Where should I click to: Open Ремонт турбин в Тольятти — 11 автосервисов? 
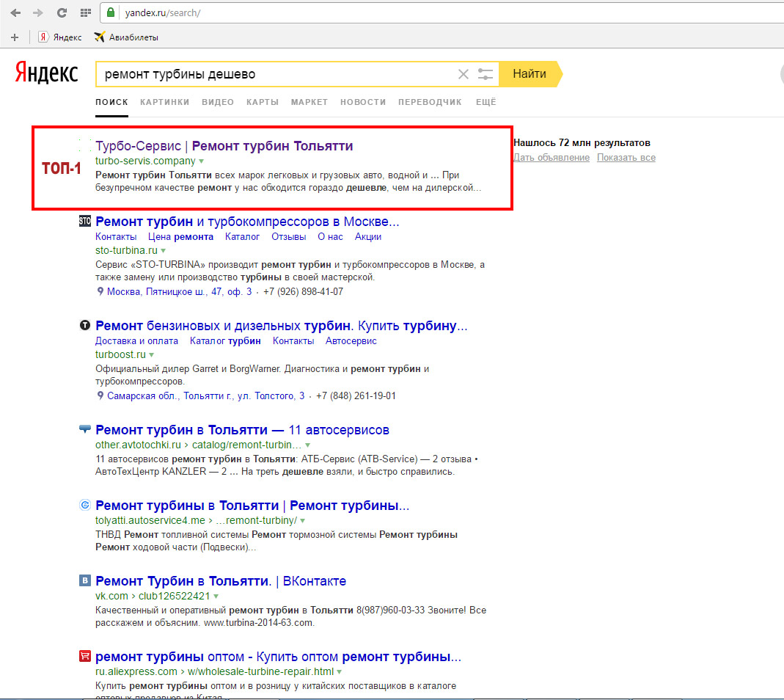(x=243, y=430)
